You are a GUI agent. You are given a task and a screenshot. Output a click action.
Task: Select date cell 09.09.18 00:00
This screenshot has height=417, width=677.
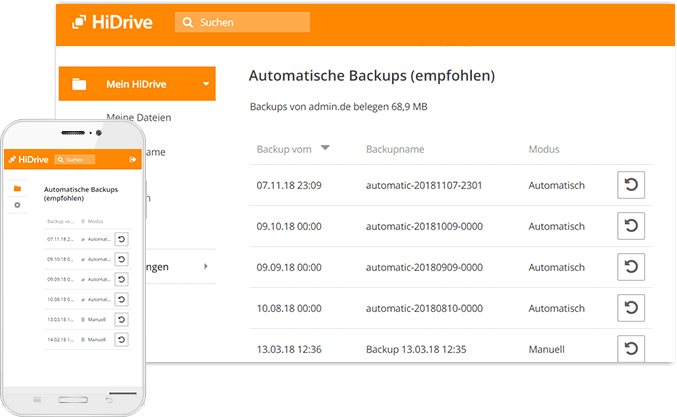[289, 268]
